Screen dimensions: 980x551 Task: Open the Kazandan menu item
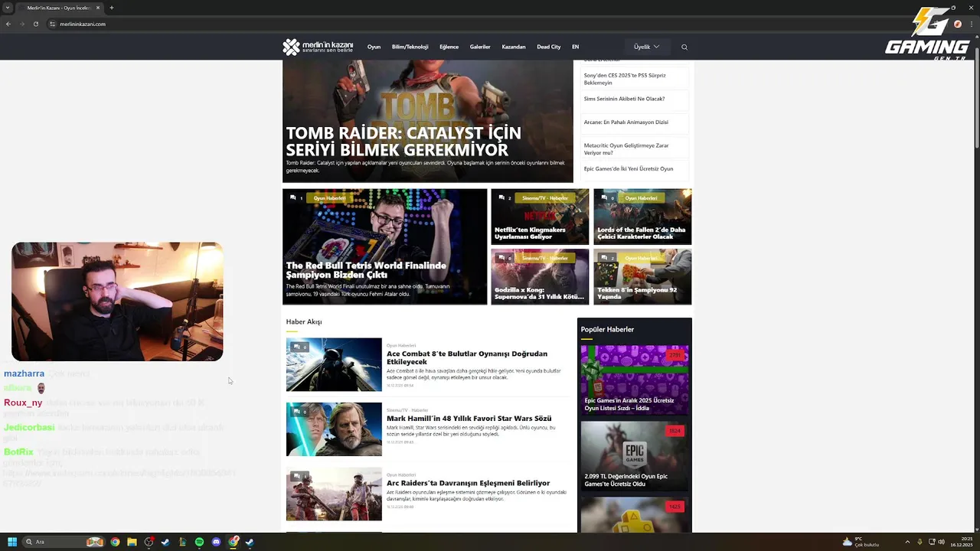coord(514,47)
